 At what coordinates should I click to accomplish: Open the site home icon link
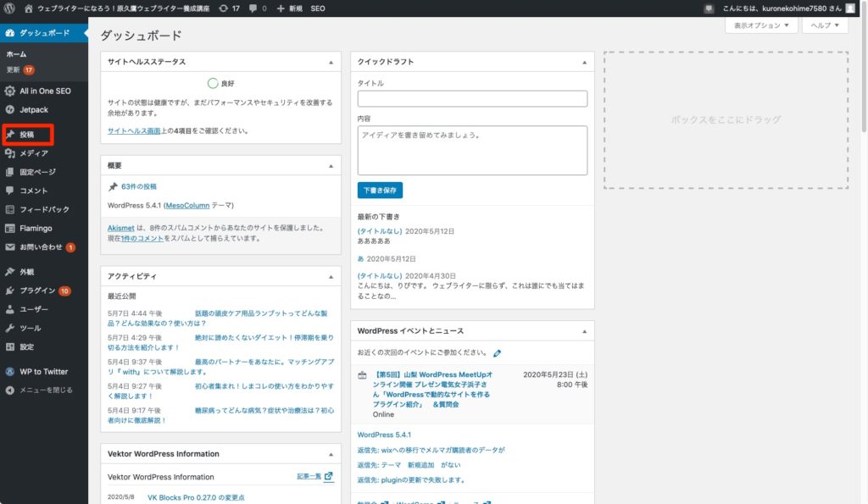point(29,8)
